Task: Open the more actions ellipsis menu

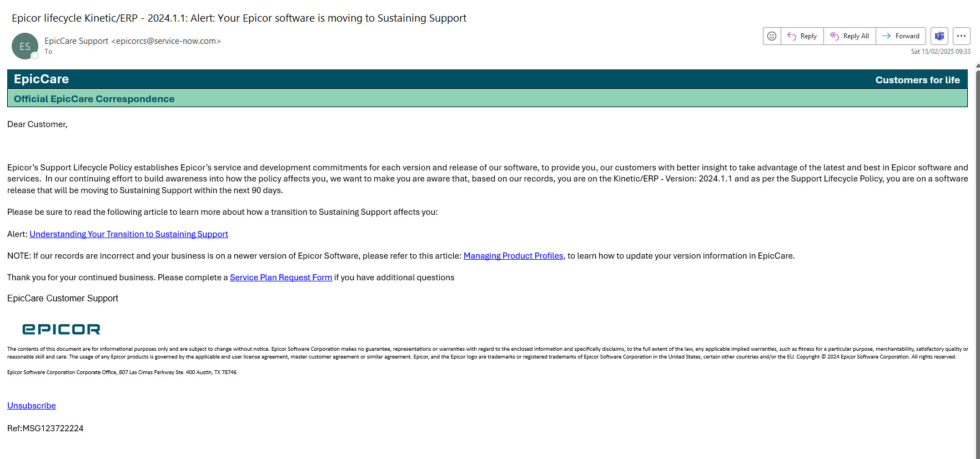Action: coord(962,36)
